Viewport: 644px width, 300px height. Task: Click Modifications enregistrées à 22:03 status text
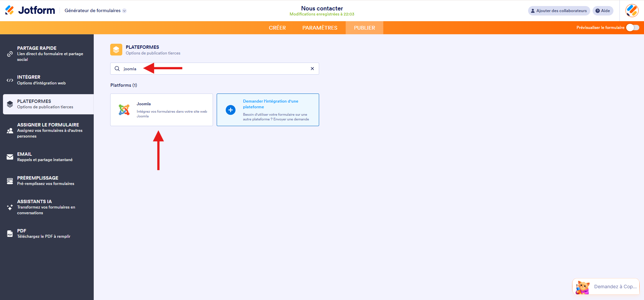(x=322, y=14)
